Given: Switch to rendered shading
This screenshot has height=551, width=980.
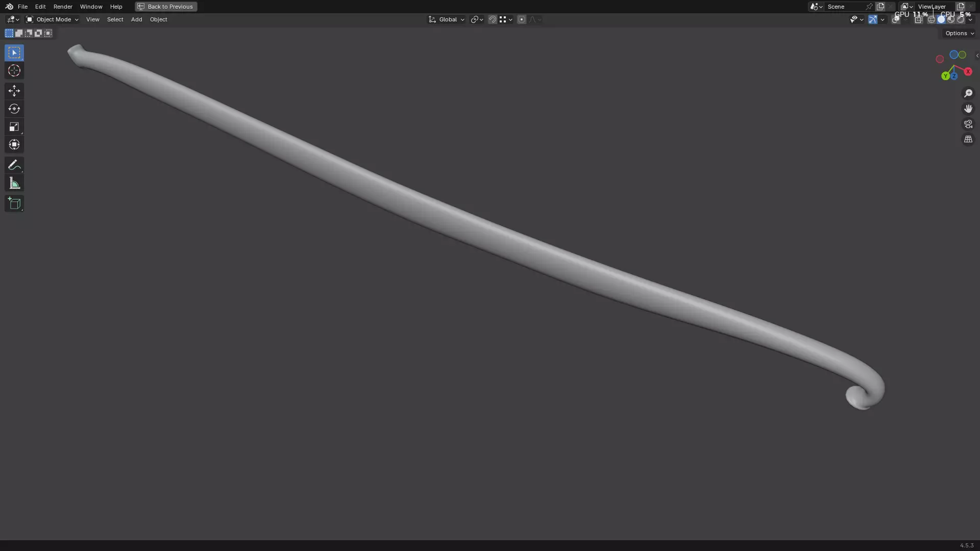Looking at the screenshot, I should point(961,19).
